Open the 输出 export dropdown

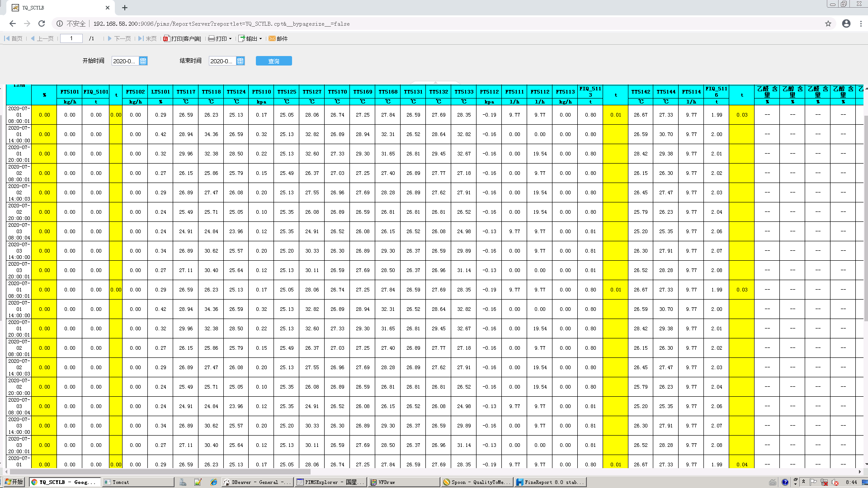tap(250, 38)
